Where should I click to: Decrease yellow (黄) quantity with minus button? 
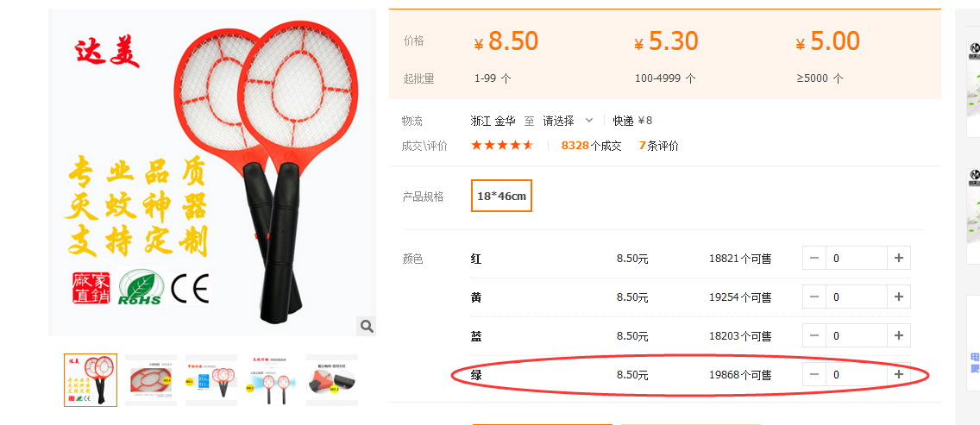click(814, 297)
